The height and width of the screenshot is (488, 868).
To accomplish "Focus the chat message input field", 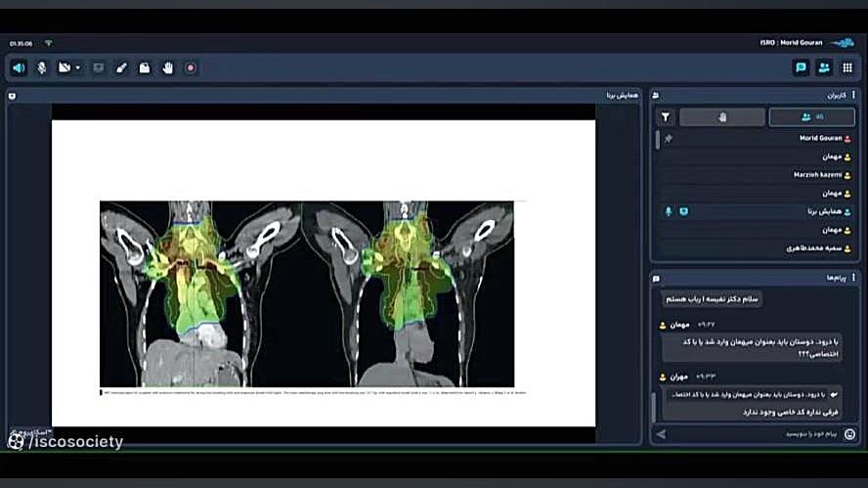I will 755,434.
